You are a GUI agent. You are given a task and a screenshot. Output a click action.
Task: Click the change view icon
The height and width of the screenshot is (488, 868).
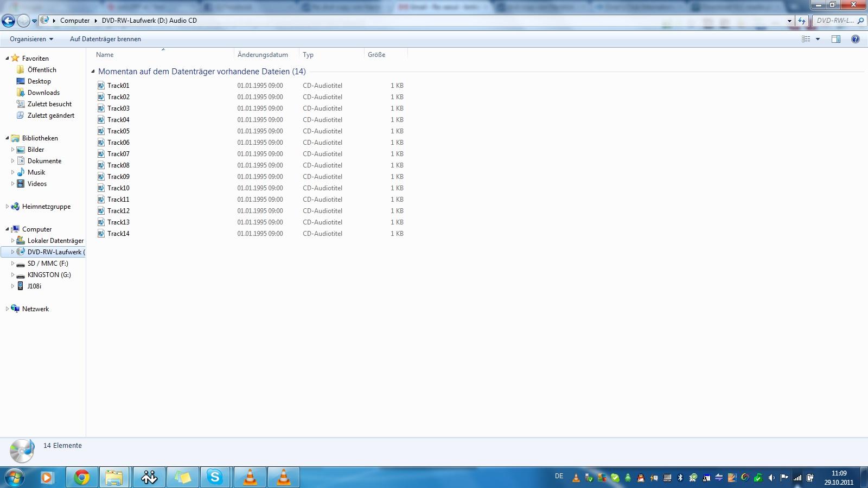tap(806, 39)
